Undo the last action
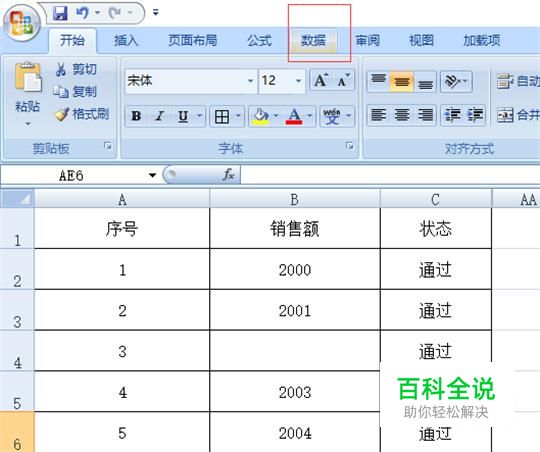Image resolution: width=540 pixels, height=452 pixels. [x=82, y=13]
